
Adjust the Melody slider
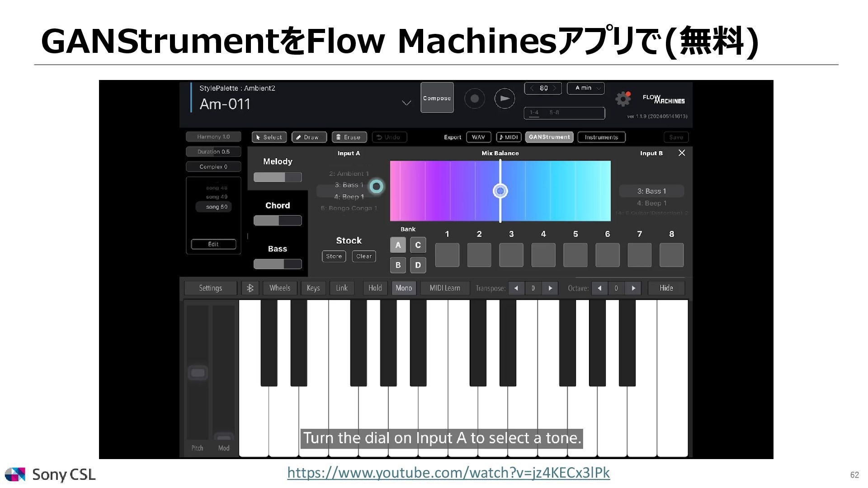click(278, 177)
